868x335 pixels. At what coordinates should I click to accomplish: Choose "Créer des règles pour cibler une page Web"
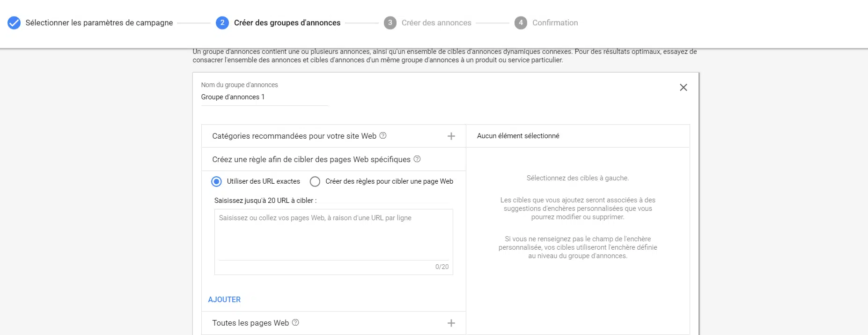coord(315,181)
